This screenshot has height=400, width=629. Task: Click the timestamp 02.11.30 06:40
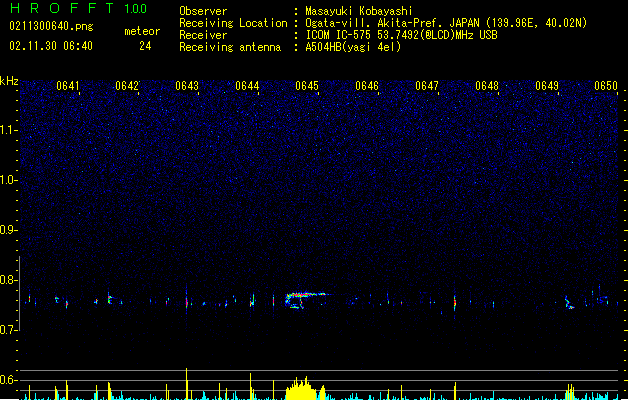[x=51, y=46]
